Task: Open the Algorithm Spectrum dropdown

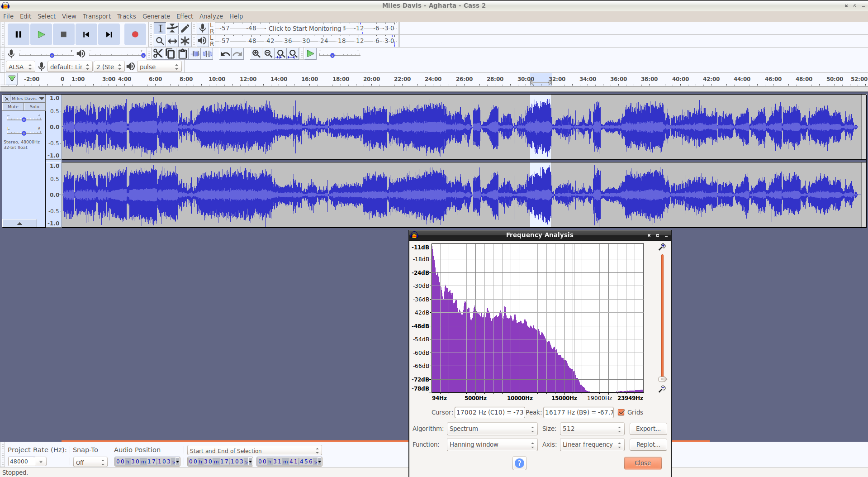Action: pos(492,429)
